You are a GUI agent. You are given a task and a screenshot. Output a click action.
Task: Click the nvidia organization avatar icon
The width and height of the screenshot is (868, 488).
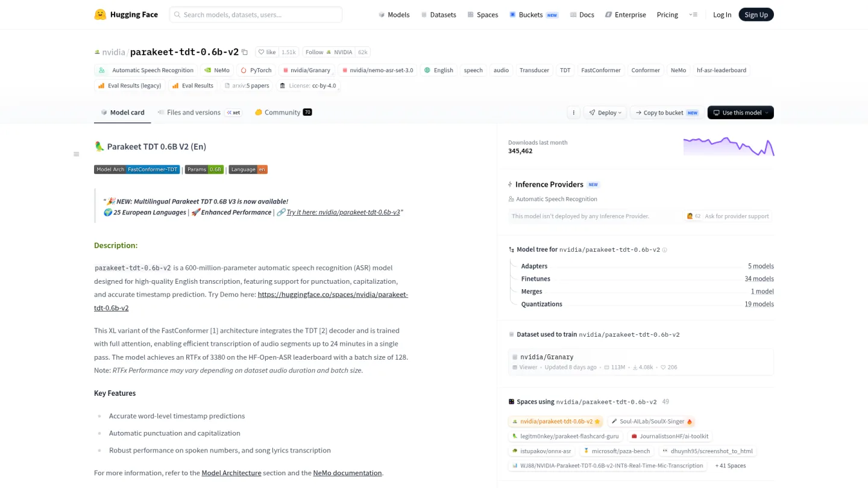click(x=97, y=52)
